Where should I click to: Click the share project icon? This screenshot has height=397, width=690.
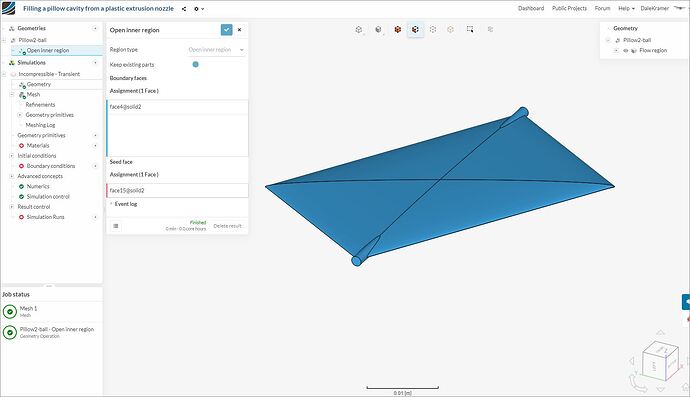[x=184, y=8]
